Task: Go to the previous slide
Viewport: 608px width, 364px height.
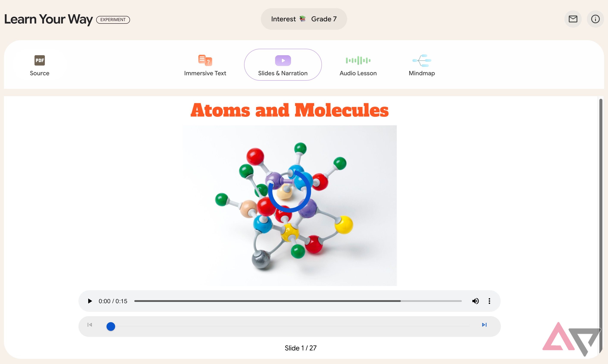Action: [90, 325]
